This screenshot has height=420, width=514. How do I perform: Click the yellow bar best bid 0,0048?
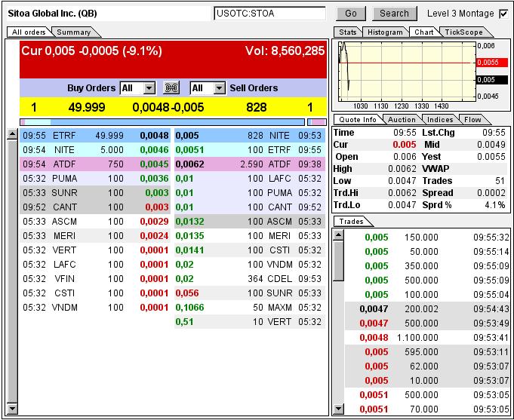pyautogui.click(x=150, y=107)
